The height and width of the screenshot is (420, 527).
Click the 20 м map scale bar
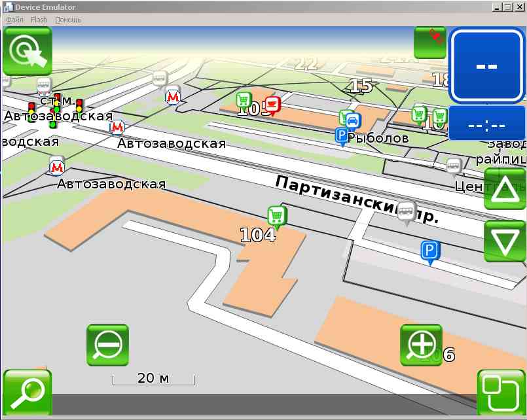pyautogui.click(x=153, y=379)
